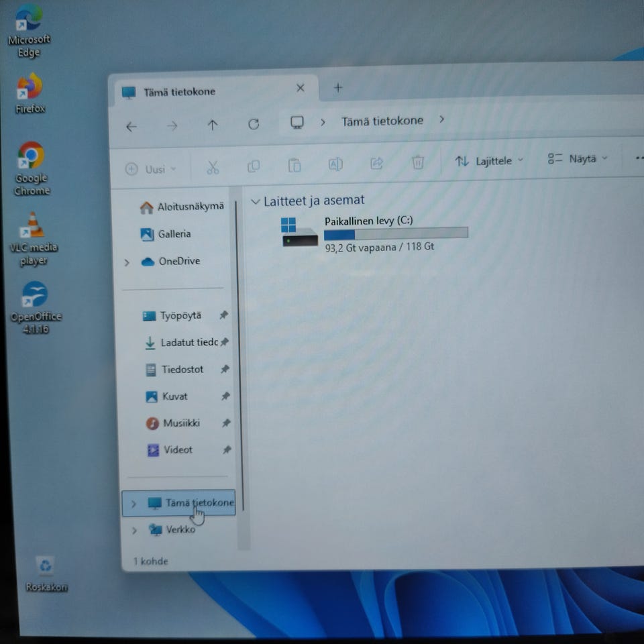Open Firefox desktop shortcut
The width and height of the screenshot is (644, 644).
click(30, 93)
